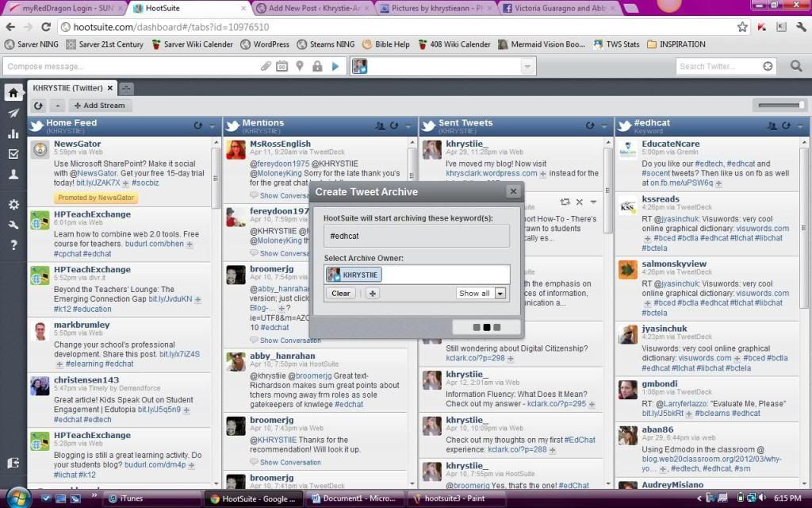The width and height of the screenshot is (812, 508).
Task: Refresh the Home Feed stream
Action: [197, 125]
